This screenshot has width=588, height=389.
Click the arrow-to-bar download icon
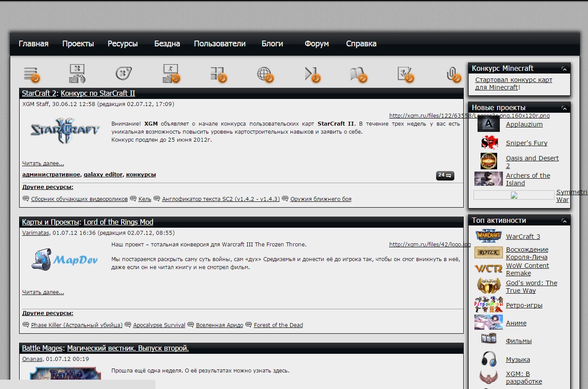tap(313, 74)
